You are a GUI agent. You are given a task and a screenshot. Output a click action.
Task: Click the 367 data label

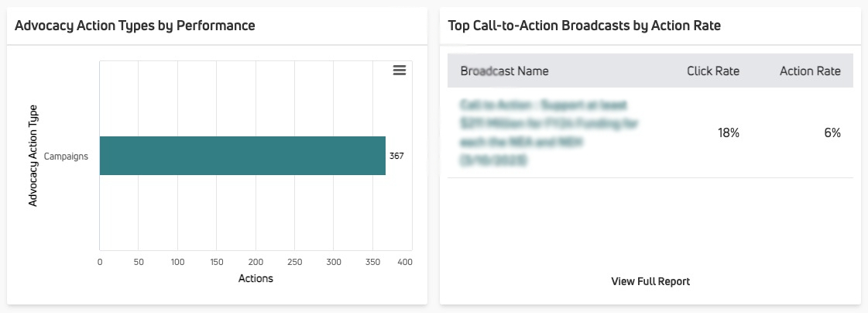(x=396, y=156)
